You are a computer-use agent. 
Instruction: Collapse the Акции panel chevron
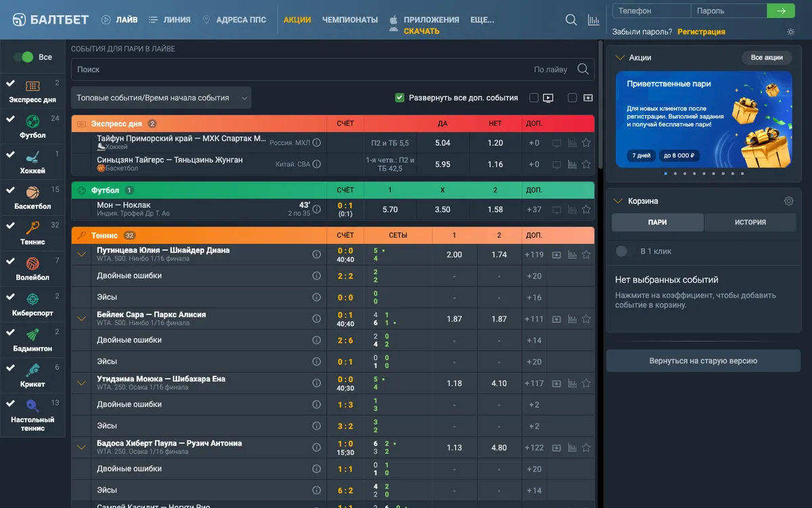pos(619,58)
